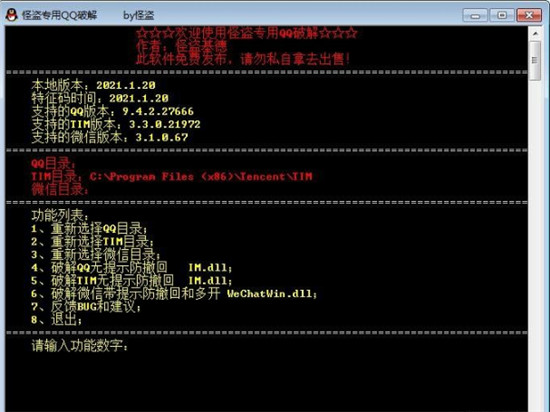Viewport: 550px width, 412px height.
Task: Click the scrollbar up arrow
Action: pyautogui.click(x=535, y=33)
